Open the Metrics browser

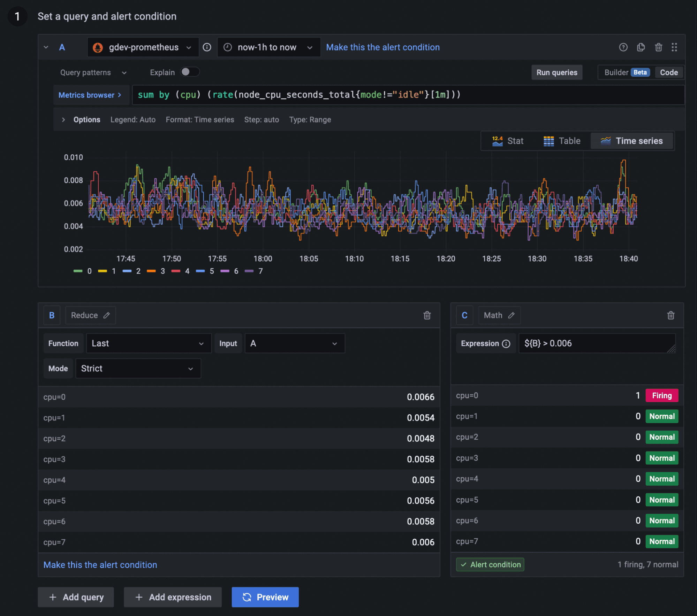[x=89, y=95]
